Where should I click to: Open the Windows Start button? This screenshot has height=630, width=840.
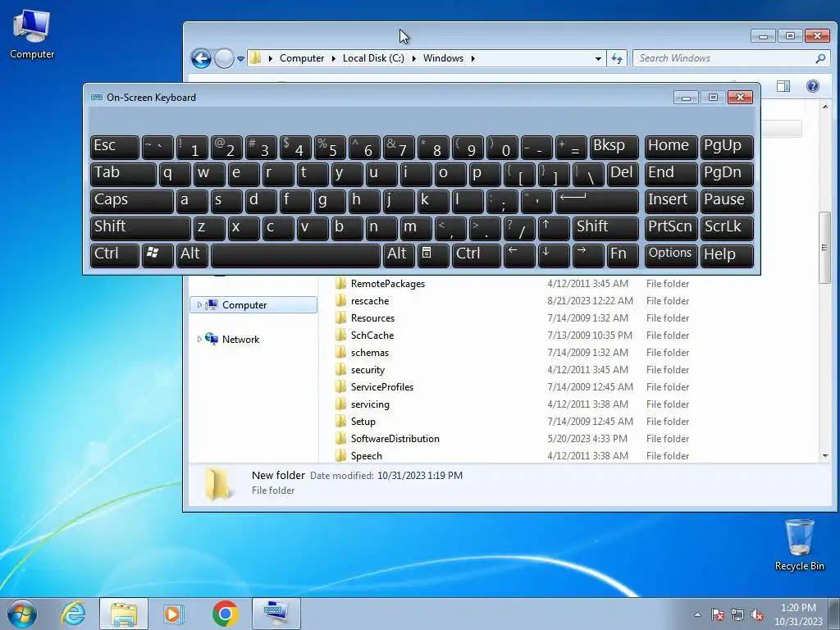pyautogui.click(x=22, y=614)
